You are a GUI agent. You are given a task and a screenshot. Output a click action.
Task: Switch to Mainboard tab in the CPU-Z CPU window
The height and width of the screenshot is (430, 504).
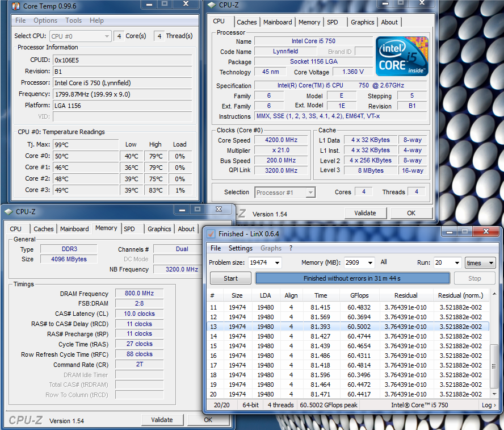point(278,22)
